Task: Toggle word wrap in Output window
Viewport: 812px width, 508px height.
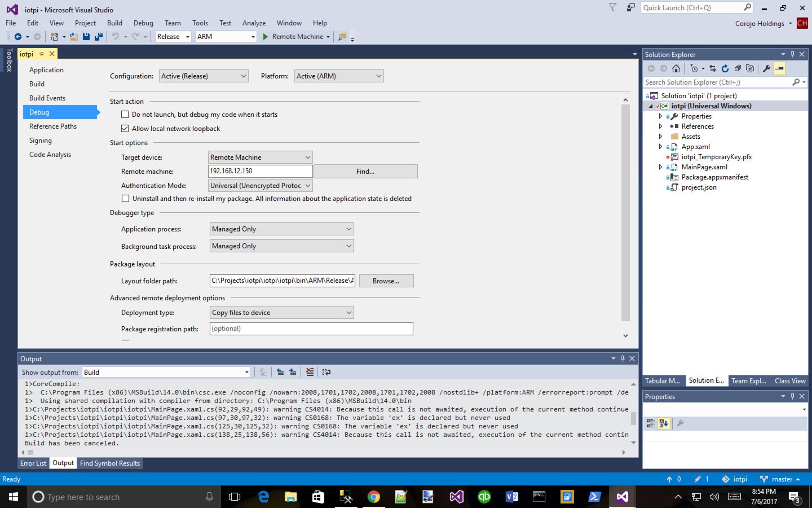Action: (x=326, y=372)
